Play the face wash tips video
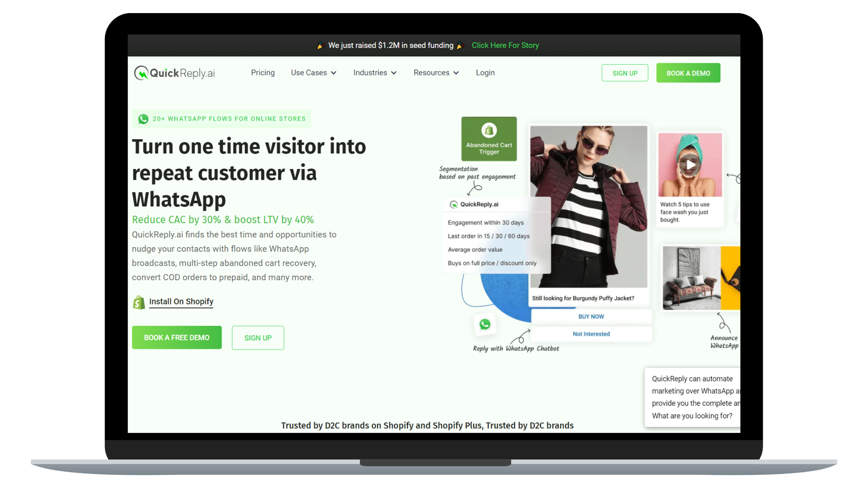868x488 pixels. pyautogui.click(x=689, y=164)
